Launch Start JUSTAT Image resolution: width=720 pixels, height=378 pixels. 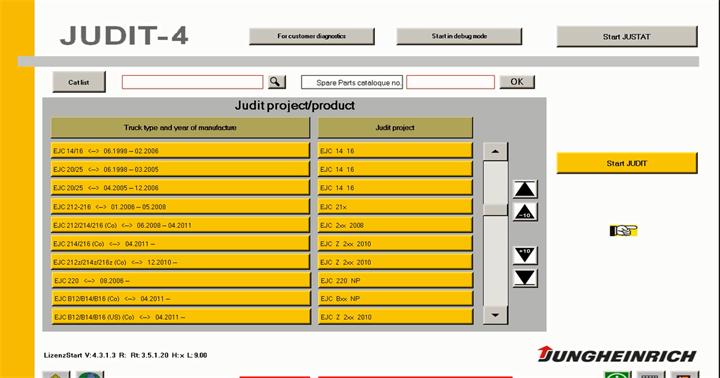click(x=627, y=37)
